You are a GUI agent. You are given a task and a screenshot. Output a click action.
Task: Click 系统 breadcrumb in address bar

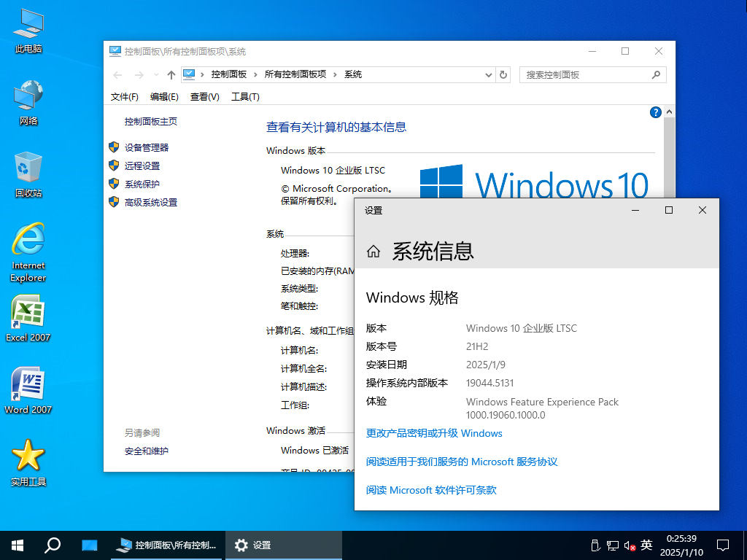pos(353,74)
